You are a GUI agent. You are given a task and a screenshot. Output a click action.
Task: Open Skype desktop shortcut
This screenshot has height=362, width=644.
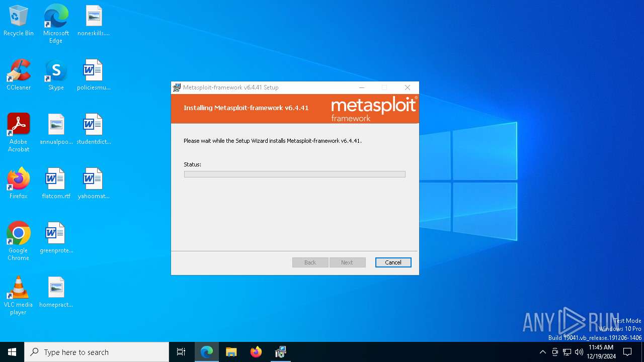click(56, 75)
